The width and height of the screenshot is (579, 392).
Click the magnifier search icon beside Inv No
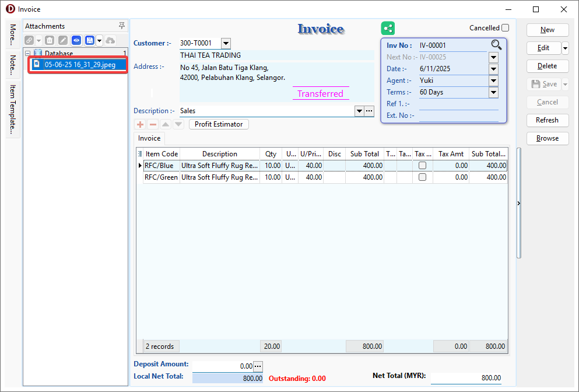496,45
